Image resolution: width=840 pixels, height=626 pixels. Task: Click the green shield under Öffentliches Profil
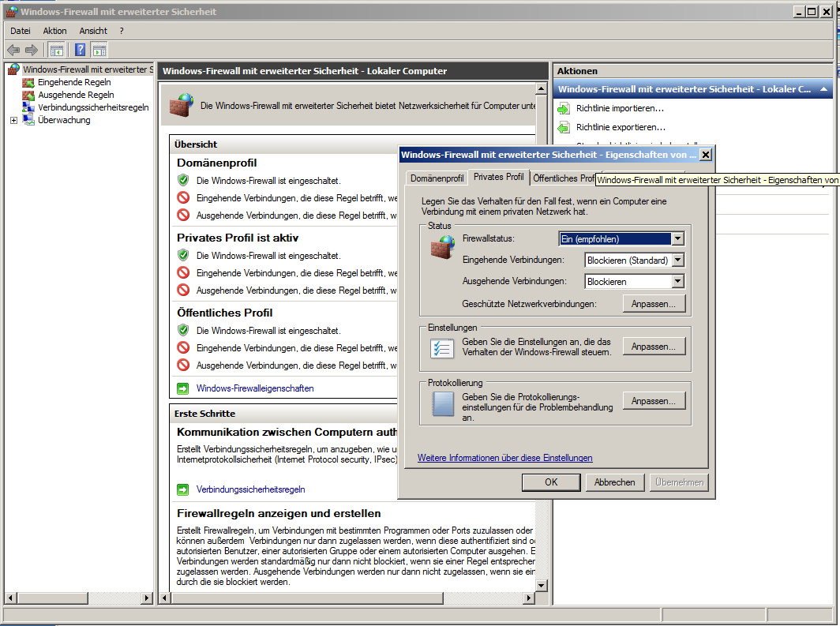pyautogui.click(x=183, y=330)
